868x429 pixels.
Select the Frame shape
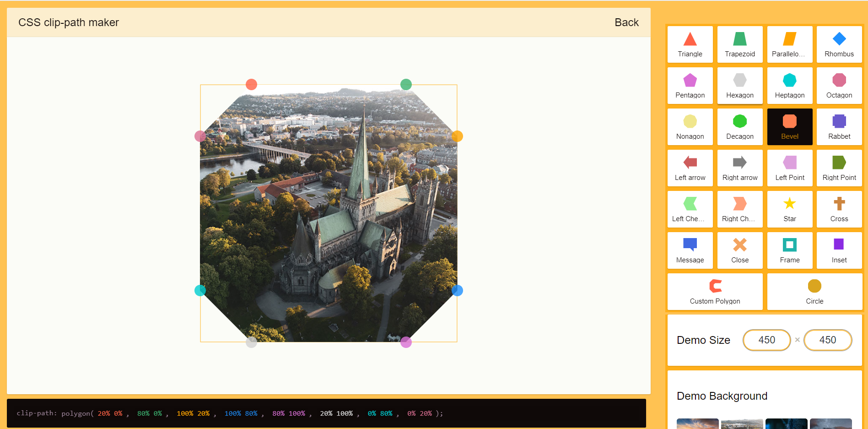(790, 250)
